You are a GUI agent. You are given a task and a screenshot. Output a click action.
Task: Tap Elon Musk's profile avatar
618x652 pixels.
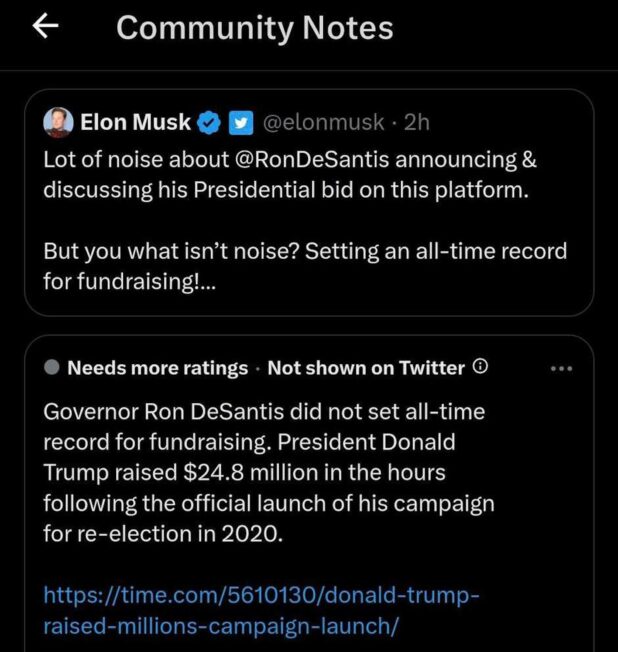click(58, 123)
